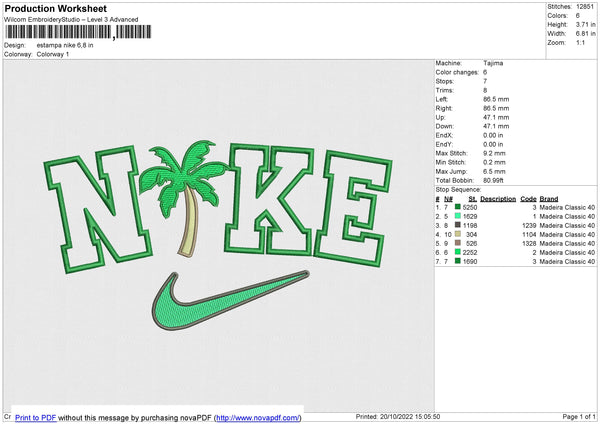Click "Wilcom EmbroideryStudio – Level 3 Advanced" text
Image resolution: width=600 pixels, height=424 pixels.
point(71,20)
